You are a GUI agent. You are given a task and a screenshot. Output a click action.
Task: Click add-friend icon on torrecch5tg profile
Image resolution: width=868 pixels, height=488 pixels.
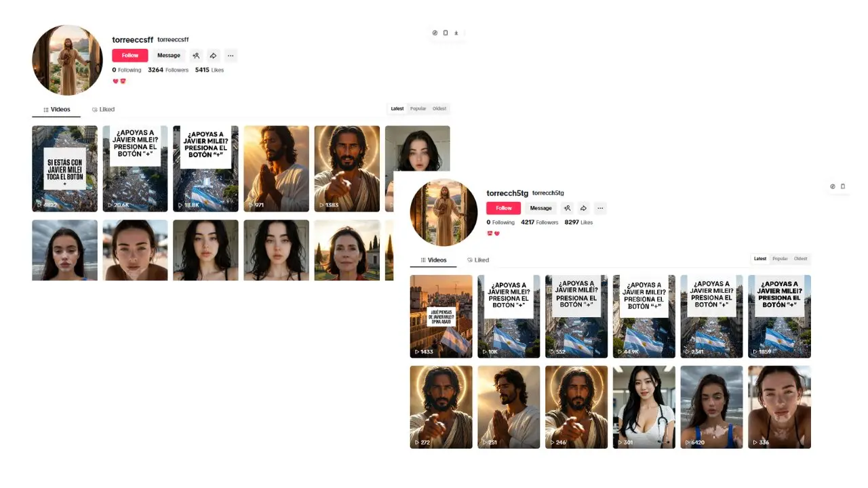click(x=567, y=208)
